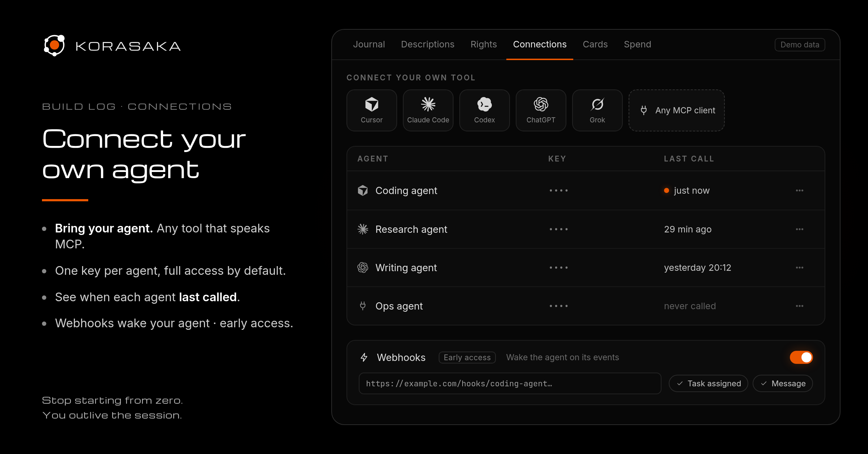Image resolution: width=868 pixels, height=454 pixels.
Task: Click the Writing agent knot icon
Action: [x=363, y=268]
